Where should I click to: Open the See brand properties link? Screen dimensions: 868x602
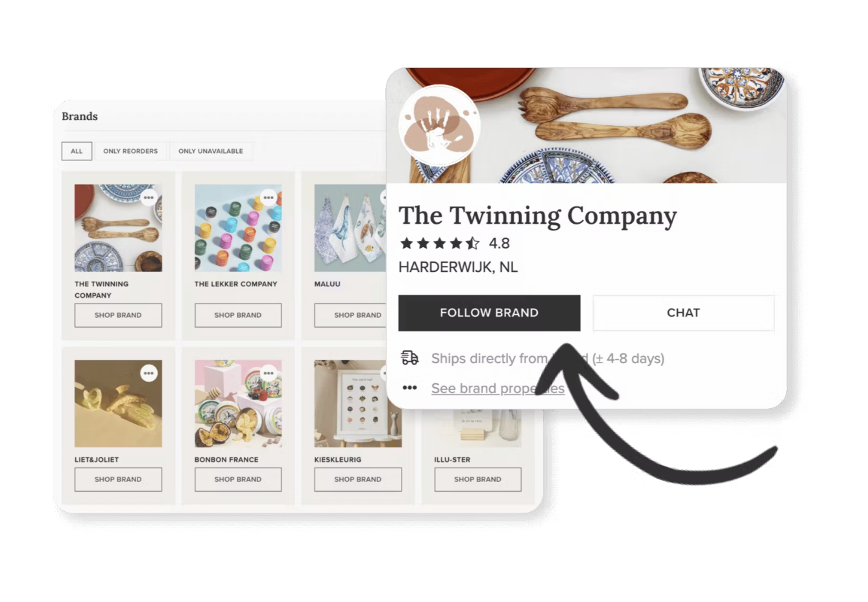click(x=498, y=388)
